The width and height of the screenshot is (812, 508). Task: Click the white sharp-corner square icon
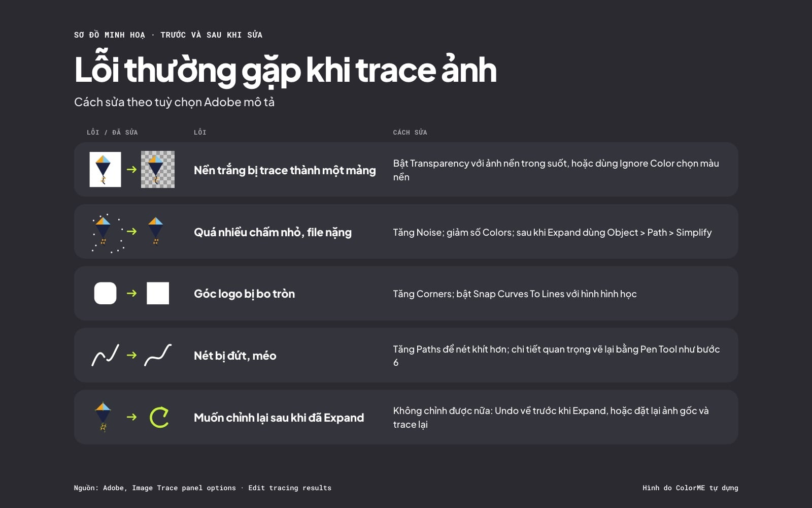click(x=158, y=293)
